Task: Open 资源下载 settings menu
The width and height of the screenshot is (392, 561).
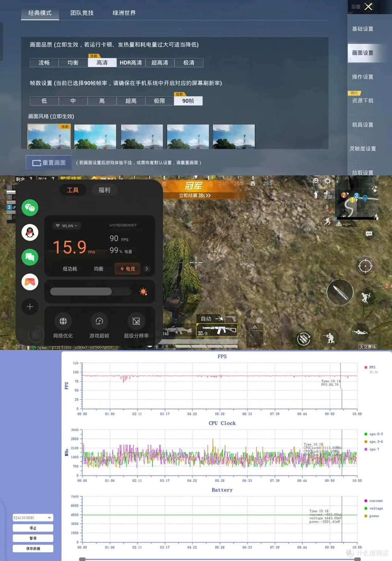Action: point(363,101)
